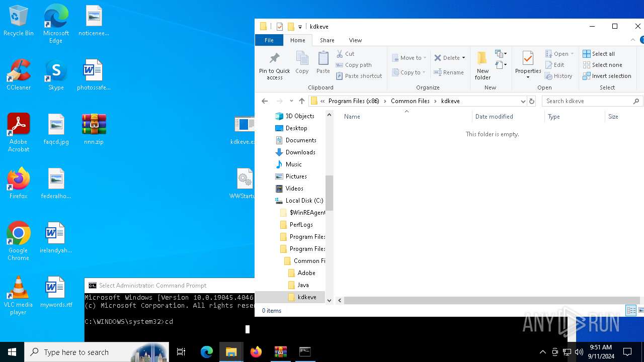This screenshot has width=644, height=362.
Task: Open Task View on taskbar
Action: pyautogui.click(x=181, y=352)
